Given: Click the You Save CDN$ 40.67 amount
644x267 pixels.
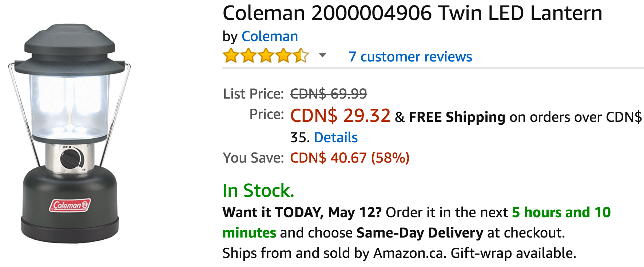Looking at the screenshot, I should [x=350, y=158].
